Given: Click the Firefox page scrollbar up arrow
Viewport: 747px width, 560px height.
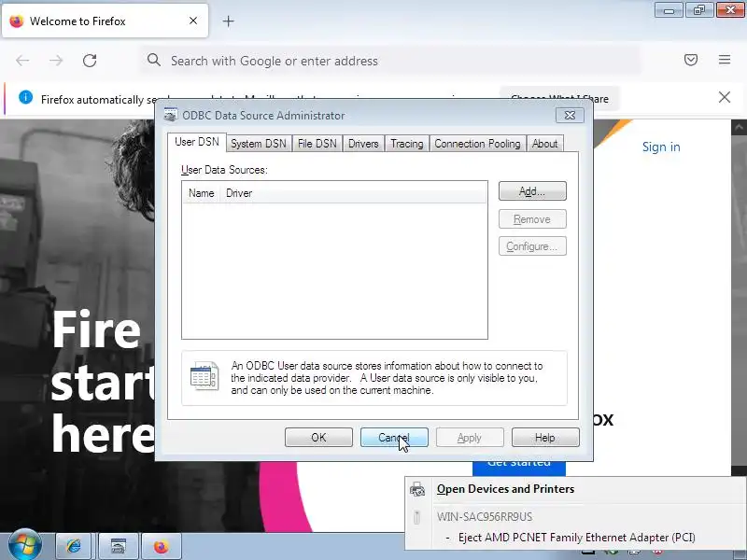Looking at the screenshot, I should tap(739, 127).
